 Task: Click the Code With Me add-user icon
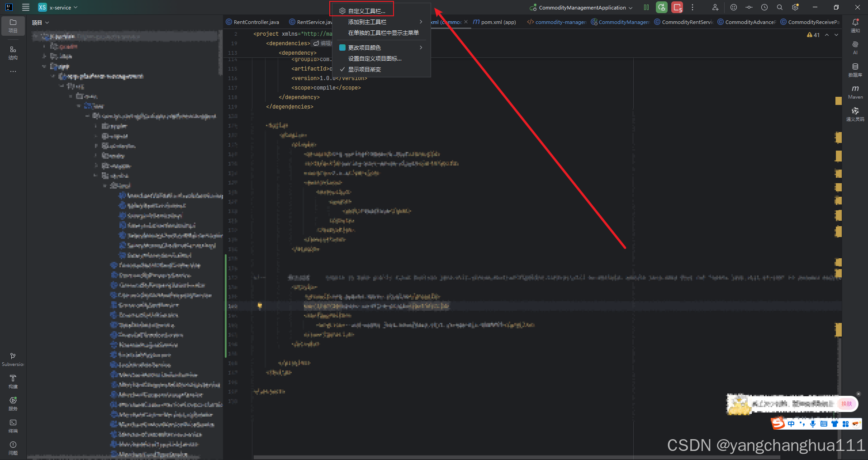715,7
